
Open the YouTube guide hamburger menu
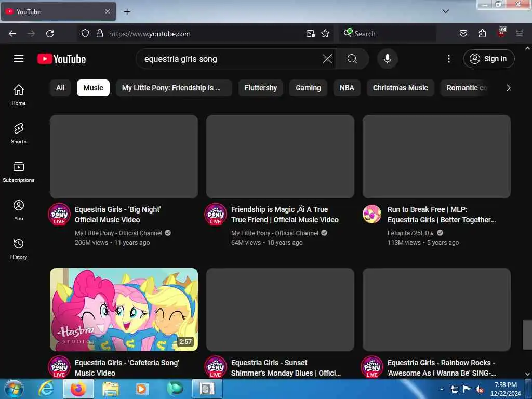(x=19, y=59)
